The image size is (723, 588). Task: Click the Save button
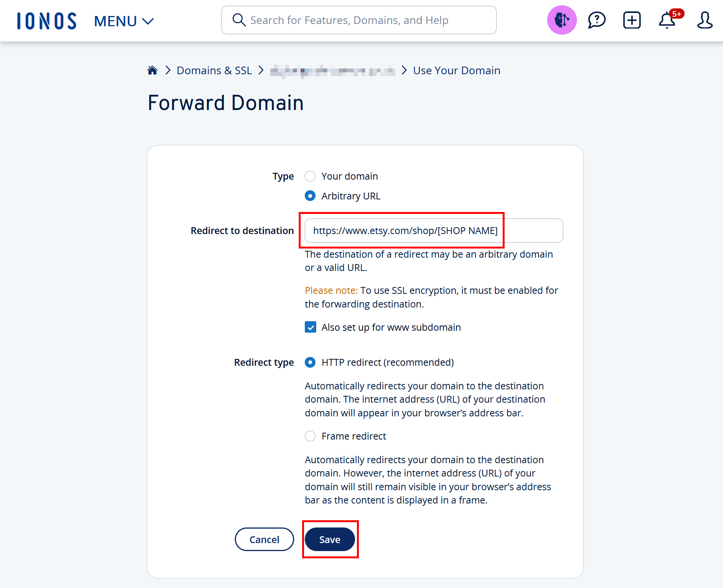tap(330, 539)
